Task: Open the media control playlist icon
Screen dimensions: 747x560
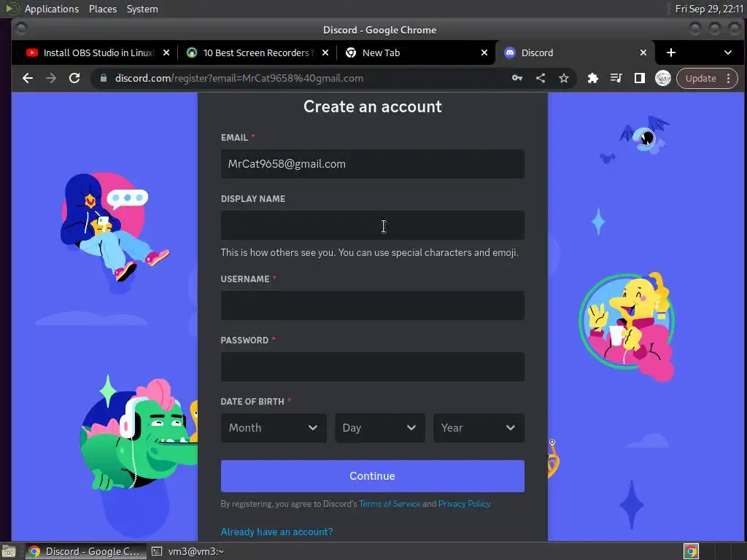Action: click(x=616, y=78)
